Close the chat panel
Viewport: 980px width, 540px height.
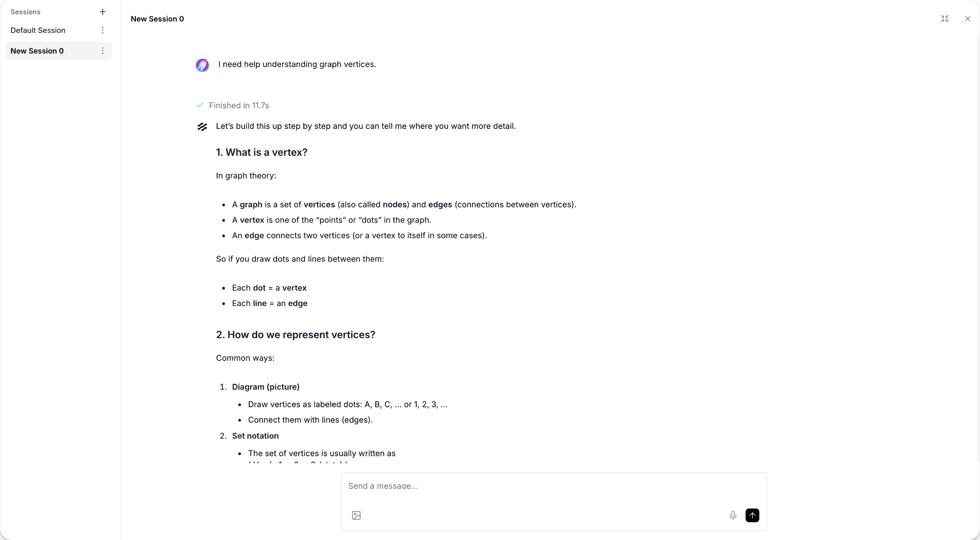[x=968, y=19]
